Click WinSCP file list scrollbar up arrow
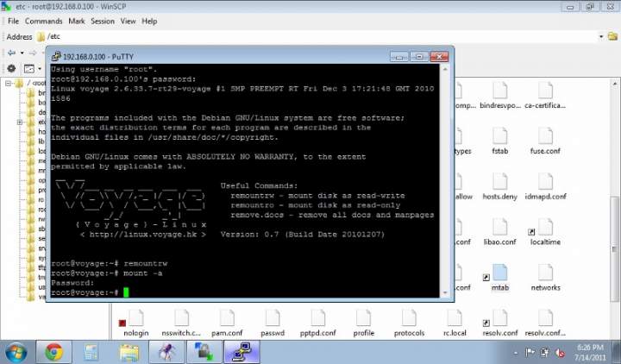Screen dimensions: 621x364 (x=615, y=84)
